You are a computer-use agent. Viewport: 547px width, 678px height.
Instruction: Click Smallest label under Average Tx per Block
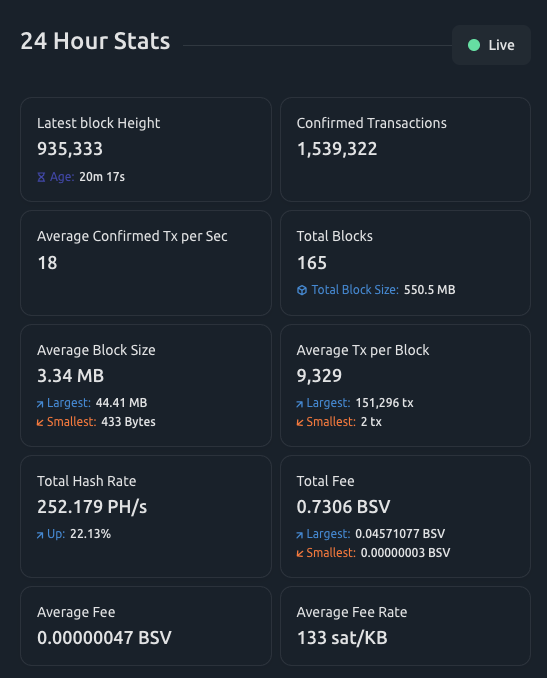331,422
